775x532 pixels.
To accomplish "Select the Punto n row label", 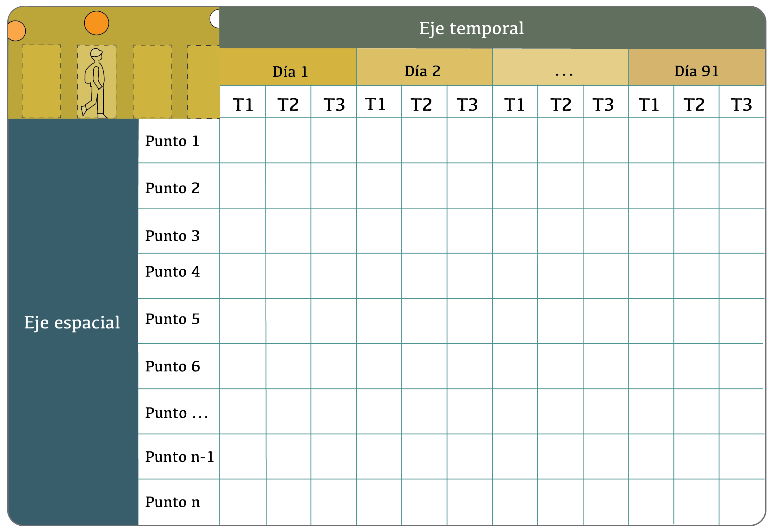I will [x=179, y=502].
